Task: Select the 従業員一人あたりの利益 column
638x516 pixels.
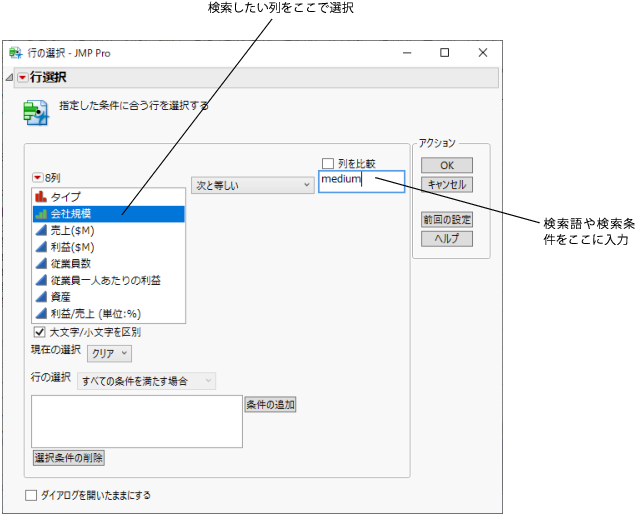Action: (x=109, y=281)
